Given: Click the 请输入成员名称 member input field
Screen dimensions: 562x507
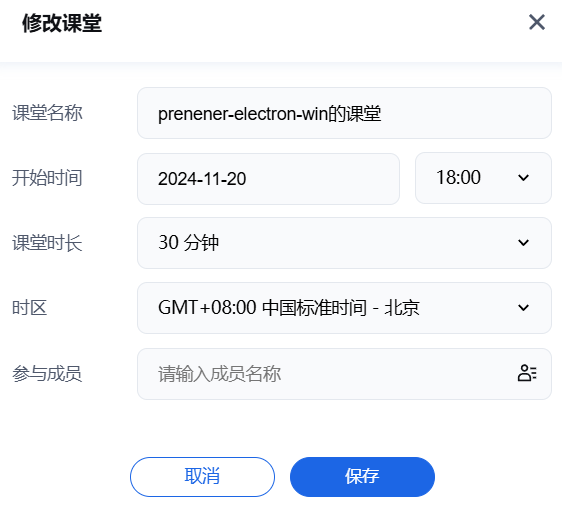Looking at the screenshot, I should (344, 374).
